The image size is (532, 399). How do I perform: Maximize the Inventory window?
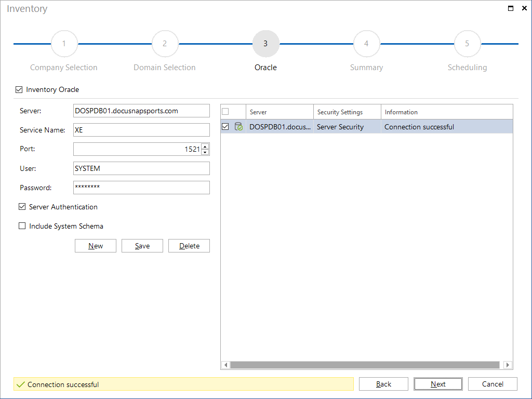(510, 8)
